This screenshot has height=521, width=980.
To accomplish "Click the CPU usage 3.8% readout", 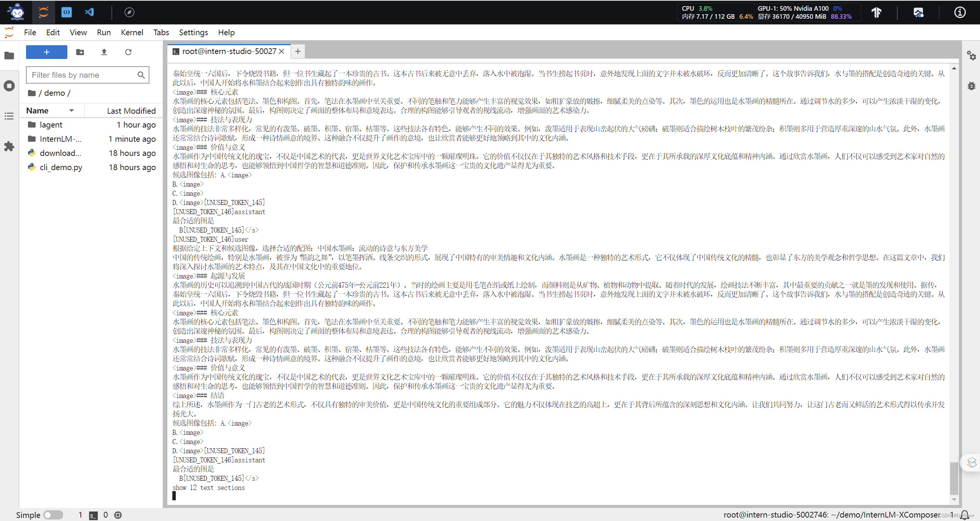I will tap(697, 8).
